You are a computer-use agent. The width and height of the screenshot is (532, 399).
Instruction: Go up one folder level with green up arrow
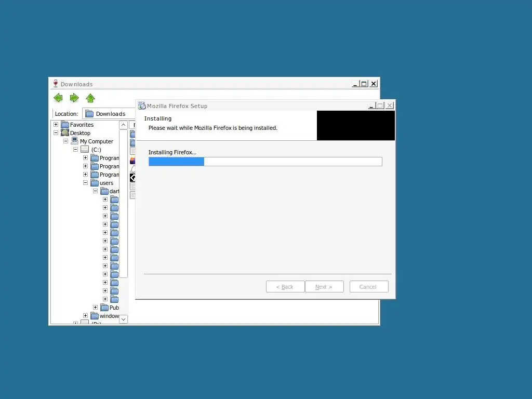click(90, 98)
